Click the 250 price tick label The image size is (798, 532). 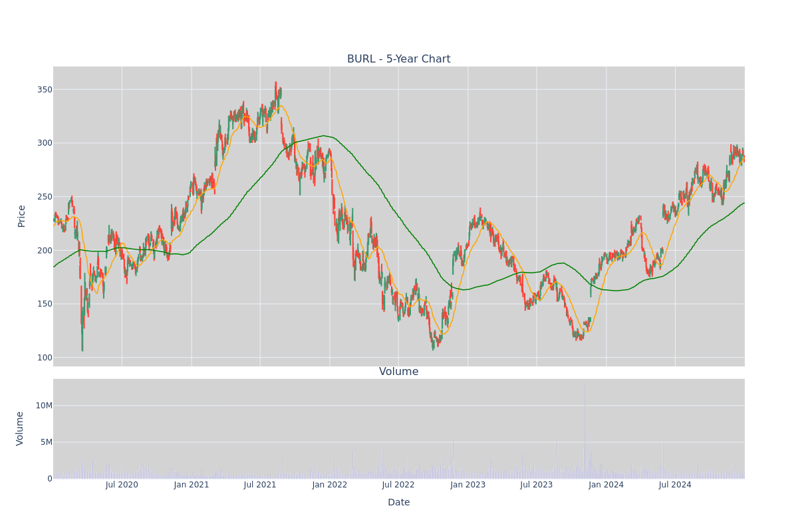click(x=45, y=197)
